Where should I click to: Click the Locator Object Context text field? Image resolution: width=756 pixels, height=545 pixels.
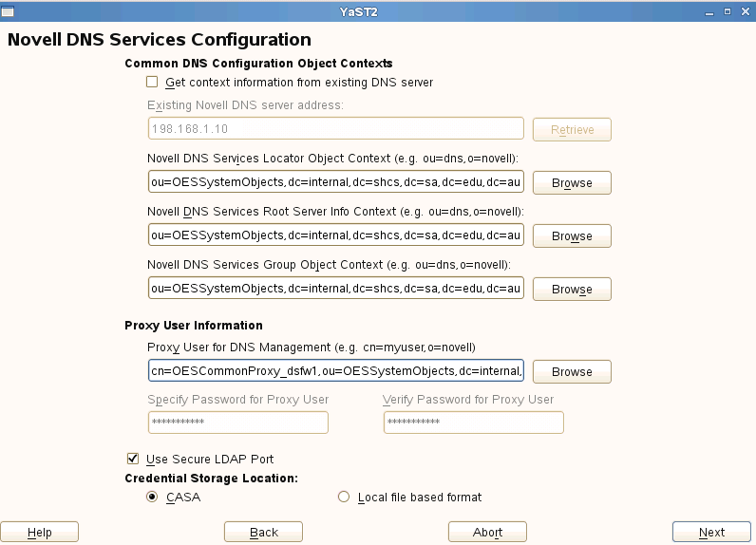pos(335,182)
